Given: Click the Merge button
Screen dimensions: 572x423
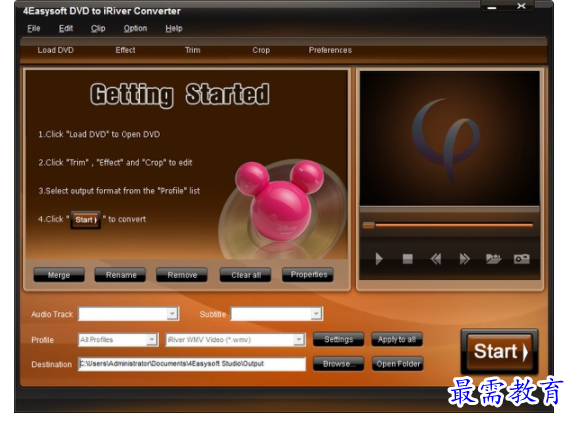Looking at the screenshot, I should pos(59,275).
